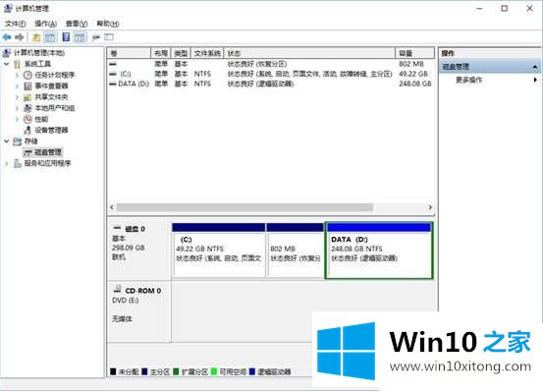Click the last toolbar icon showing a panel layout
Screen dimensions: 543x392
pyautogui.click(x=109, y=36)
